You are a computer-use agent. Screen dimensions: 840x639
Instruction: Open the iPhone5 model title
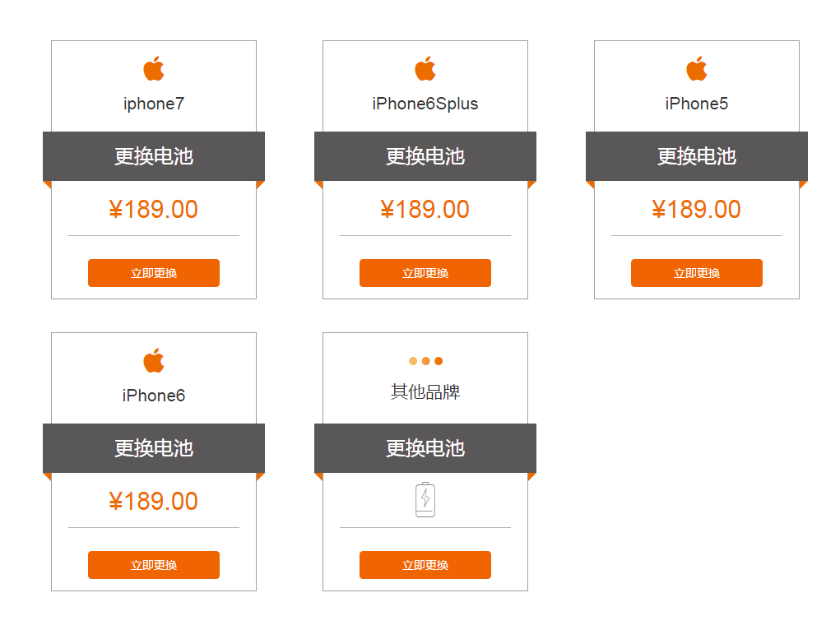click(697, 104)
